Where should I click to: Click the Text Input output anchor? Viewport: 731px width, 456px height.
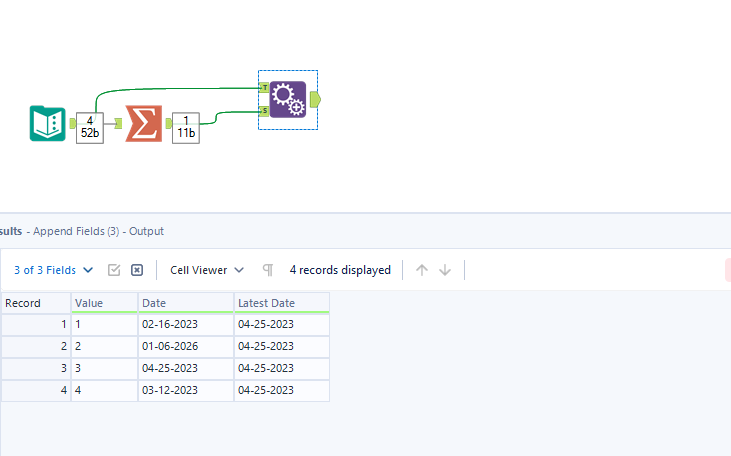[x=72, y=124]
